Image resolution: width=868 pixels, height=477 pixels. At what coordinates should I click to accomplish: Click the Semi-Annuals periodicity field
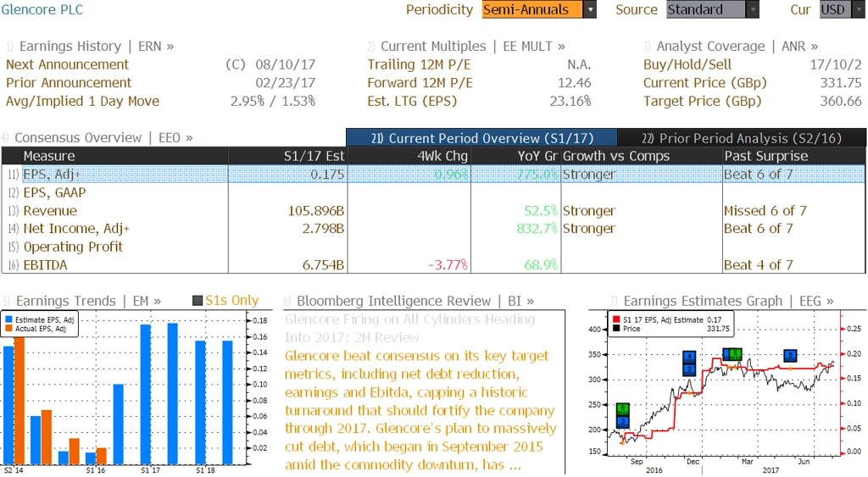pyautogui.click(x=532, y=9)
